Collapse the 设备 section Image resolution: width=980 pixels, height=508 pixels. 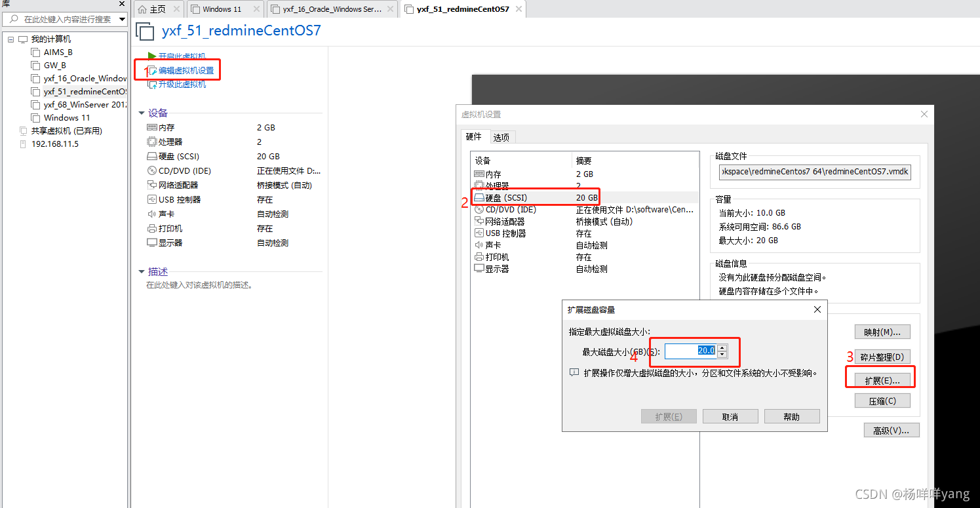click(x=142, y=112)
